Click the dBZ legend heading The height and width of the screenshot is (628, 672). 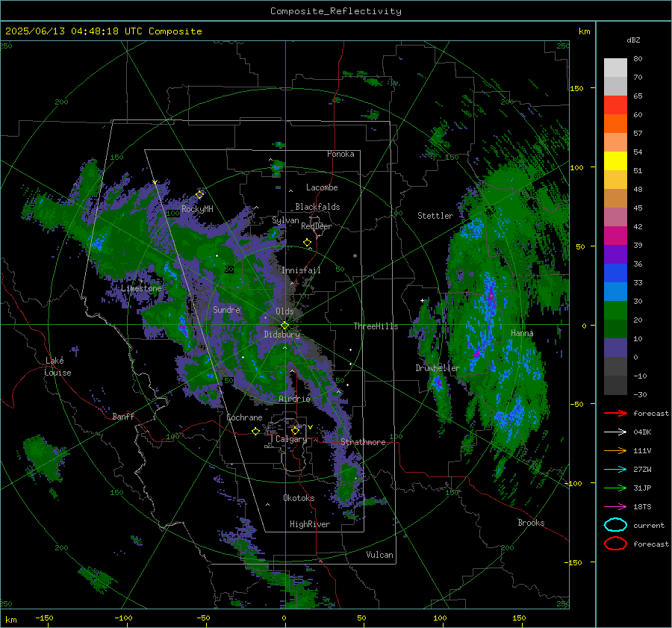click(x=633, y=40)
